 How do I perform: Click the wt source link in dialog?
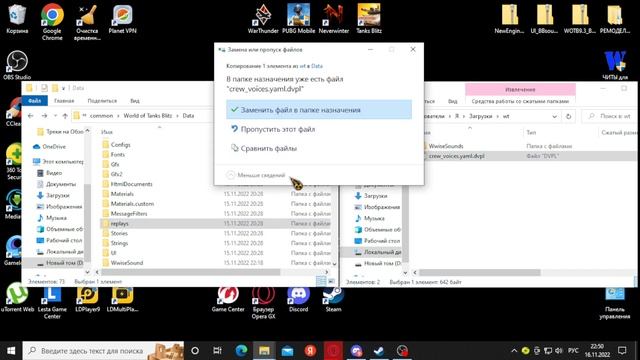pyautogui.click(x=302, y=66)
